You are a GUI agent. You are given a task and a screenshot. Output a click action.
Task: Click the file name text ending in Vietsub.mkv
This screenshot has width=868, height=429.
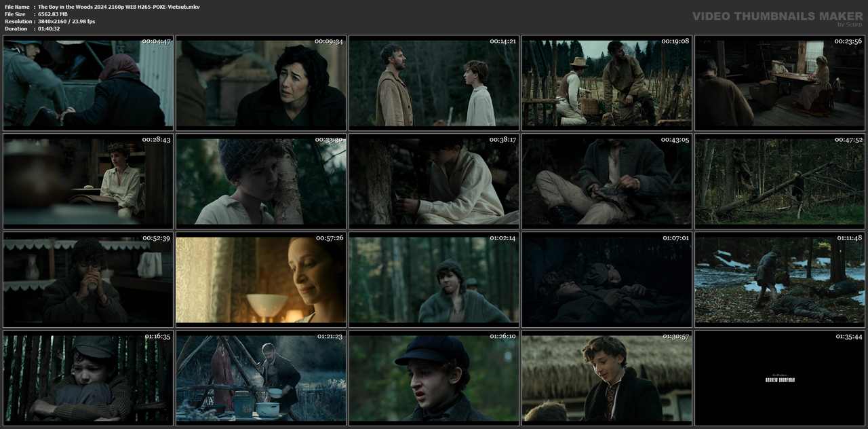point(119,7)
